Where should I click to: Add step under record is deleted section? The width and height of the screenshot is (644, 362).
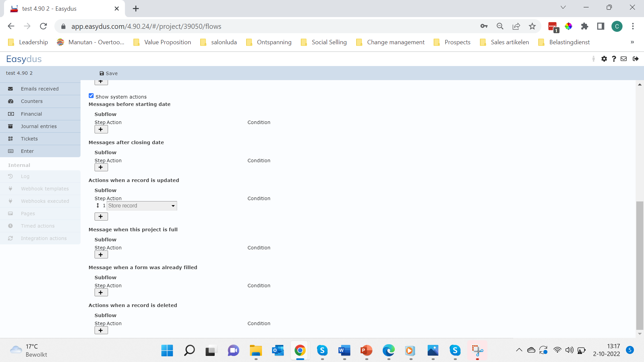click(101, 330)
